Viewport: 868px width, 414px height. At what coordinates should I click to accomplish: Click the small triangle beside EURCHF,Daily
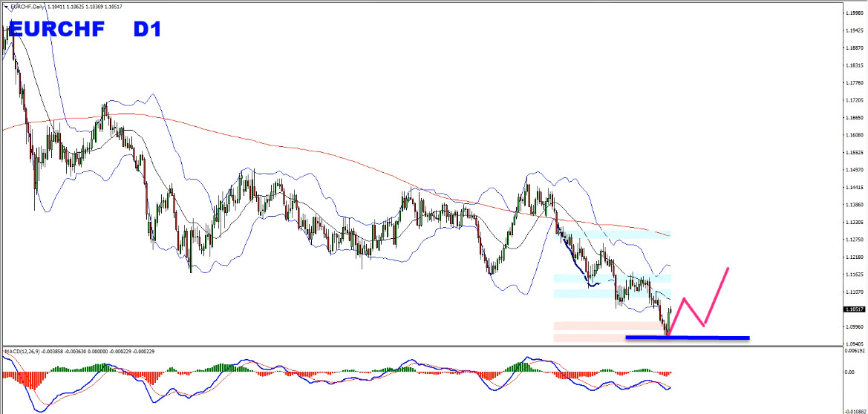coord(4,7)
